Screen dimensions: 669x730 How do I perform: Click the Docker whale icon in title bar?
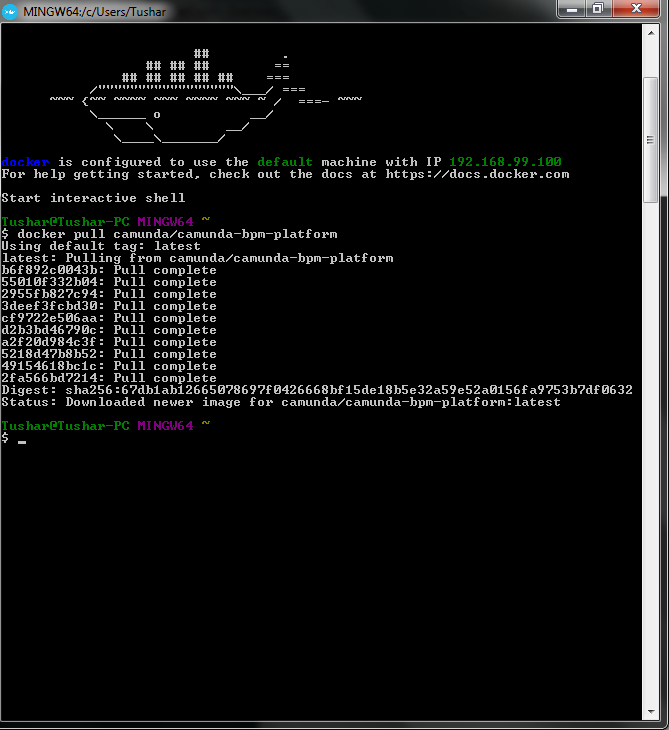coord(9,11)
